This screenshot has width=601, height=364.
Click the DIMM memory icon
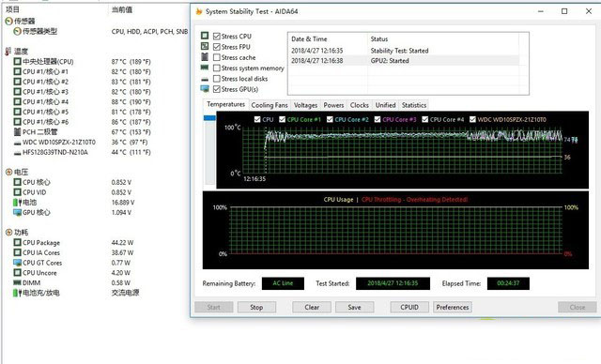coord(17,283)
